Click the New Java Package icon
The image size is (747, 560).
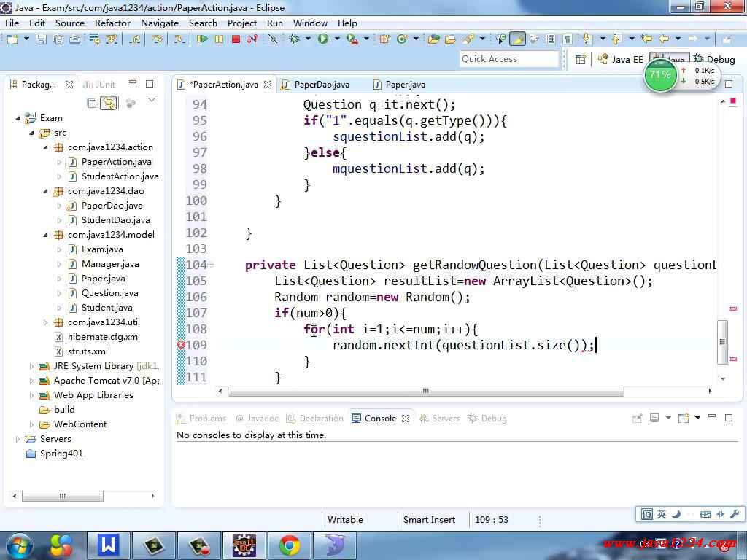click(x=384, y=39)
